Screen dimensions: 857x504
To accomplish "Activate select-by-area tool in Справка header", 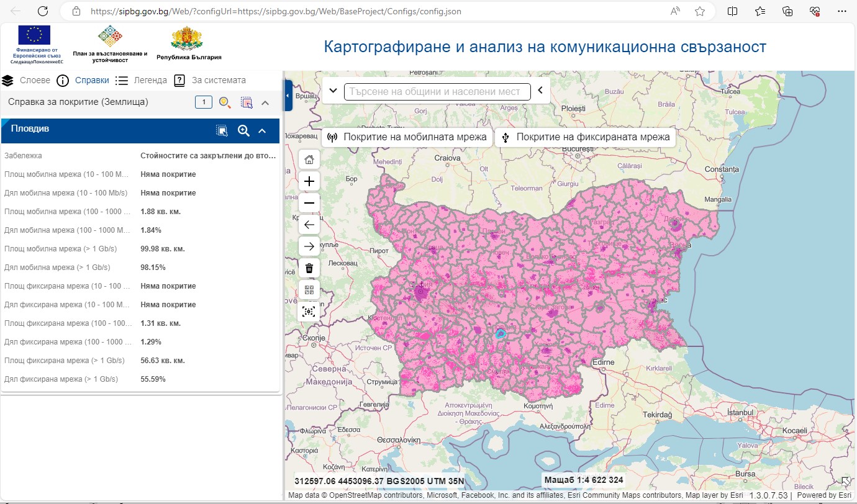I will point(247,102).
